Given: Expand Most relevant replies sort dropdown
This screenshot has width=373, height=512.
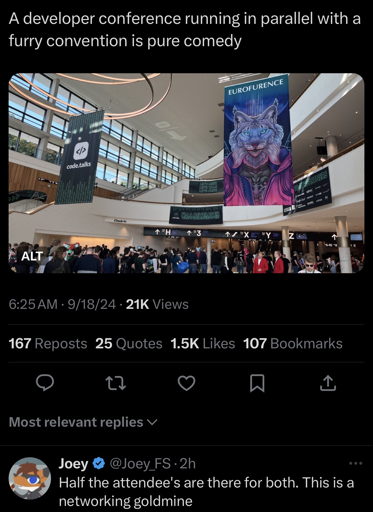Looking at the screenshot, I should pyautogui.click(x=83, y=422).
